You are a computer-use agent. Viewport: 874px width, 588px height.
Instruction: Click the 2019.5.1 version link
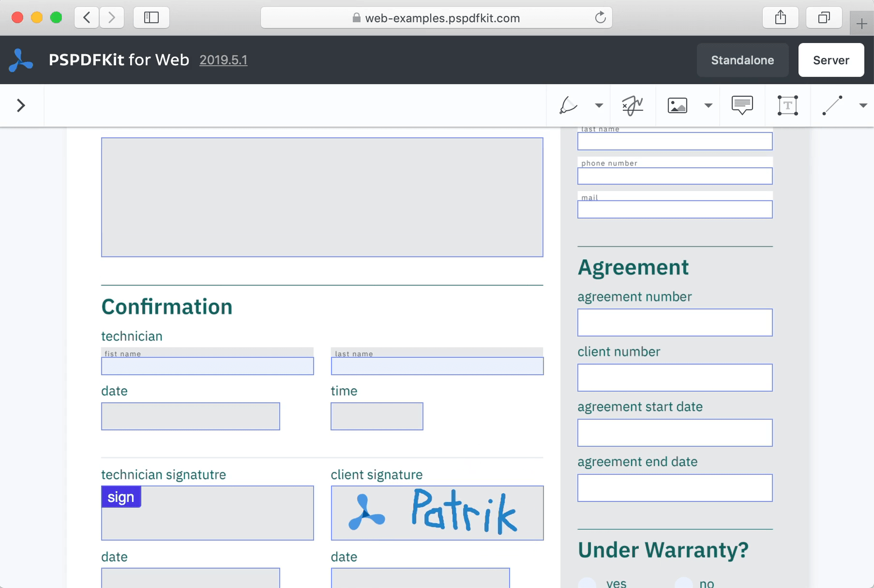tap(223, 60)
